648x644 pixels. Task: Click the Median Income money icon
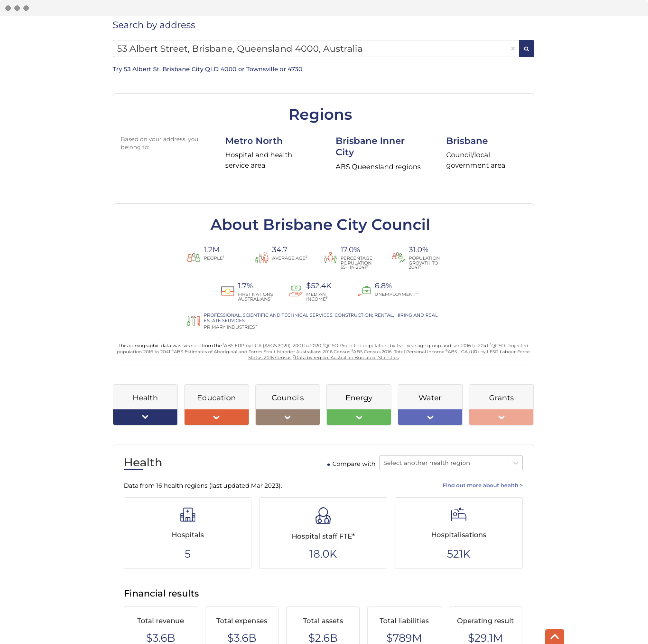click(295, 291)
